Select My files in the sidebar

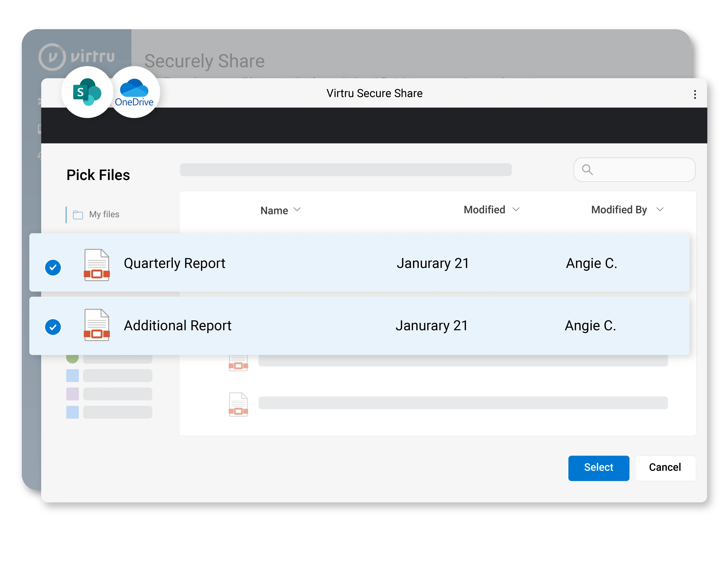click(x=104, y=214)
